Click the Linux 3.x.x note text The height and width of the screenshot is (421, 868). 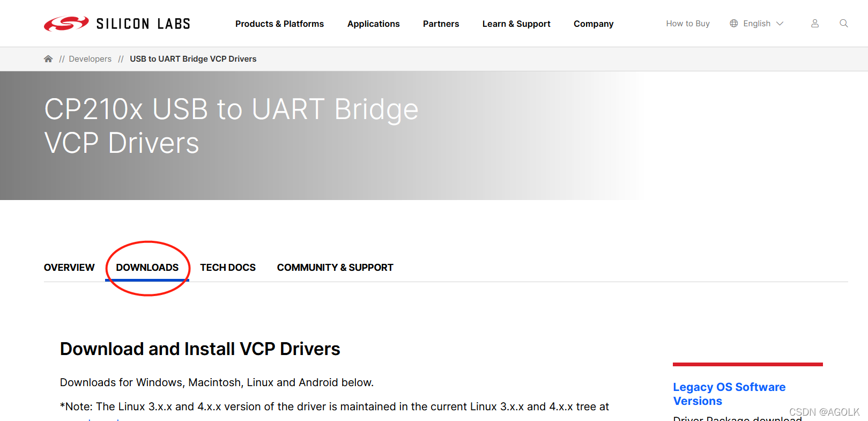[x=335, y=407]
